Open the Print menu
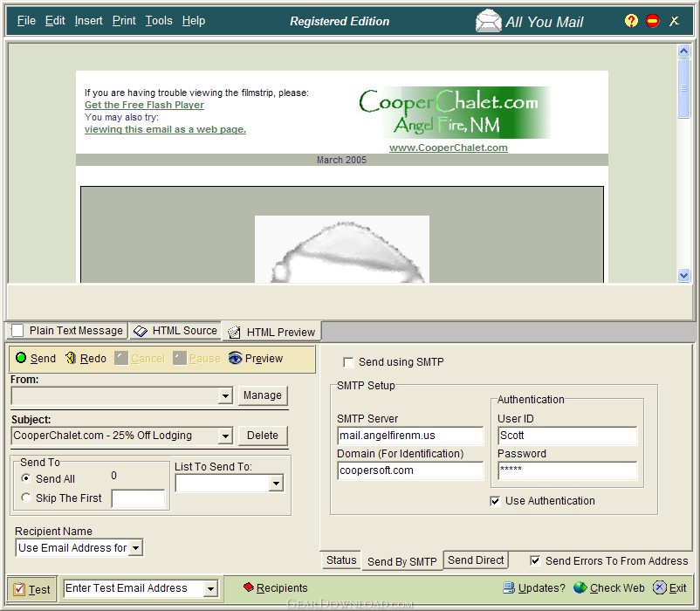The image size is (700, 611). click(124, 21)
